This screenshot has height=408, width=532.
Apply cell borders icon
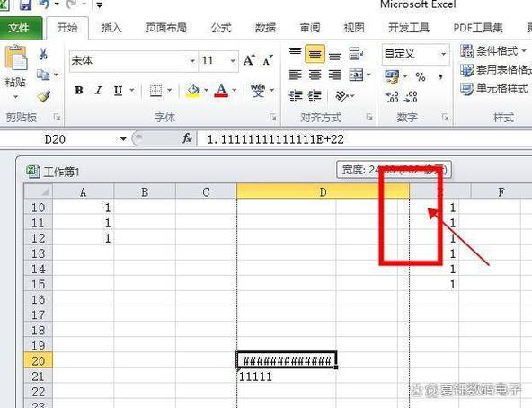point(156,91)
